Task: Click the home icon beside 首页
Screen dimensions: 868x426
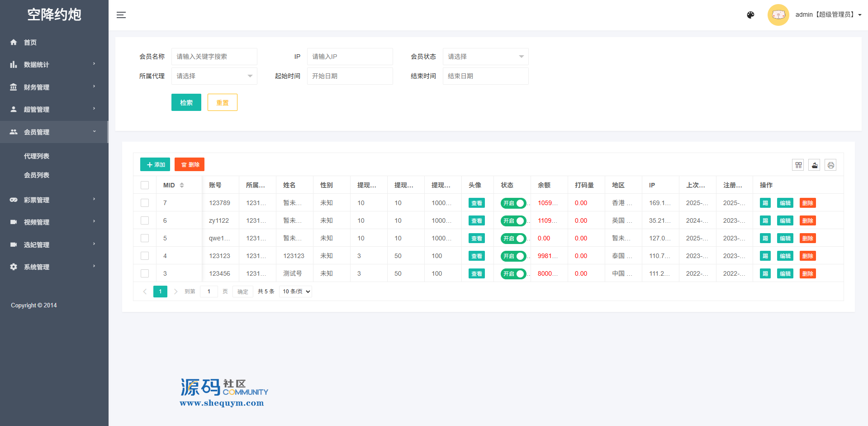Action: pyautogui.click(x=14, y=42)
